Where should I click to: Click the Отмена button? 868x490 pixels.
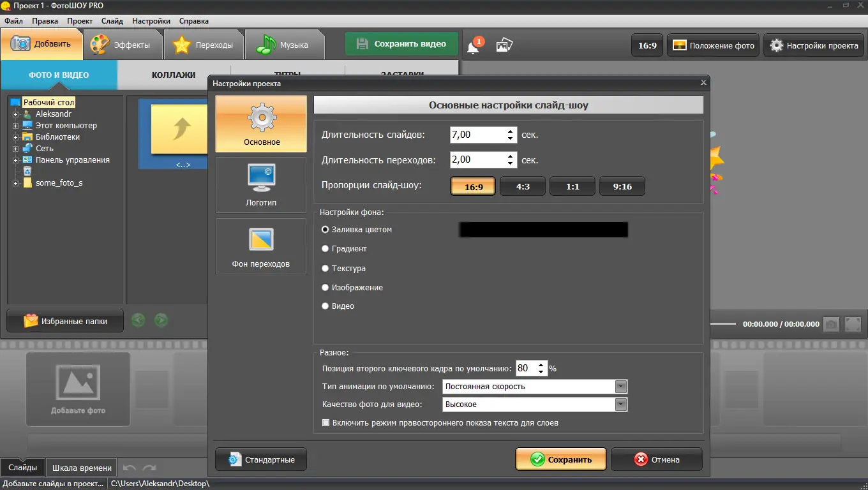click(657, 459)
